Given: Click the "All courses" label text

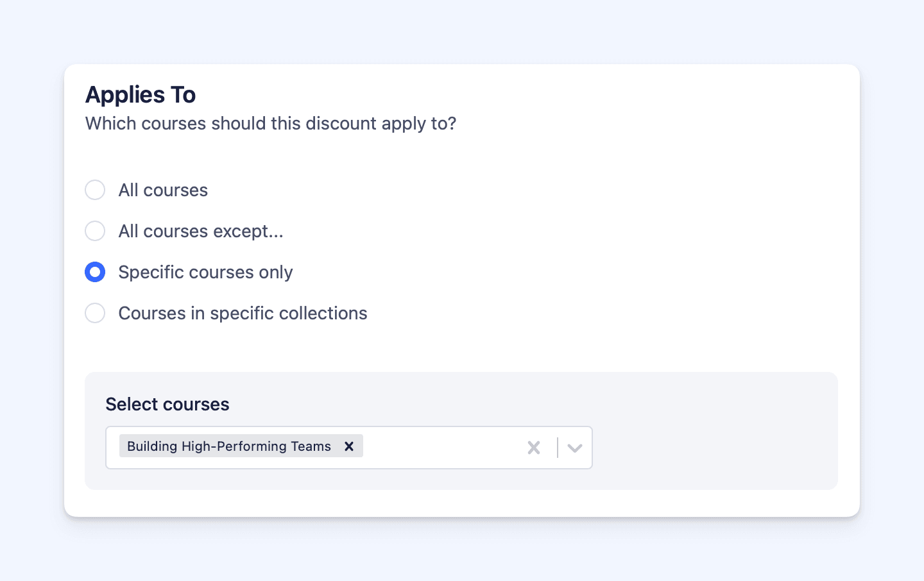Looking at the screenshot, I should click(x=163, y=190).
